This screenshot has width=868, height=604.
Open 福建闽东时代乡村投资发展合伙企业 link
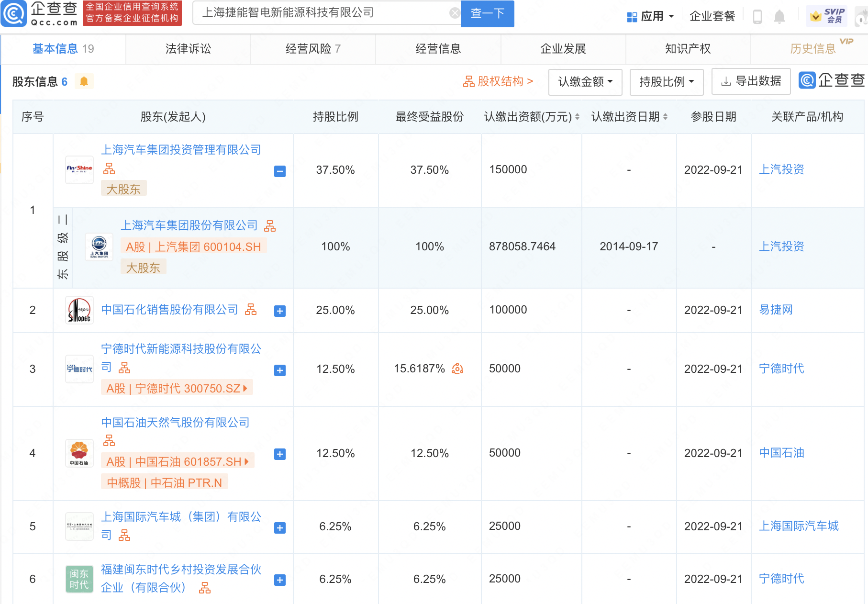pyautogui.click(x=181, y=578)
